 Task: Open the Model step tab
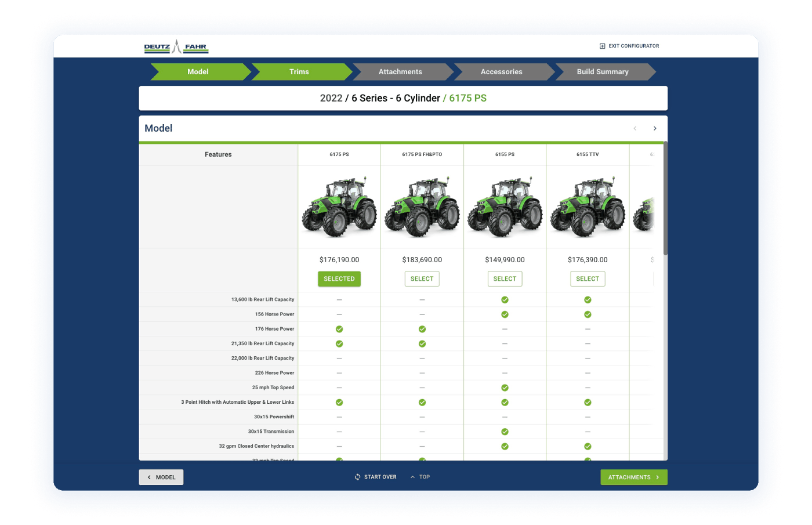(x=200, y=72)
